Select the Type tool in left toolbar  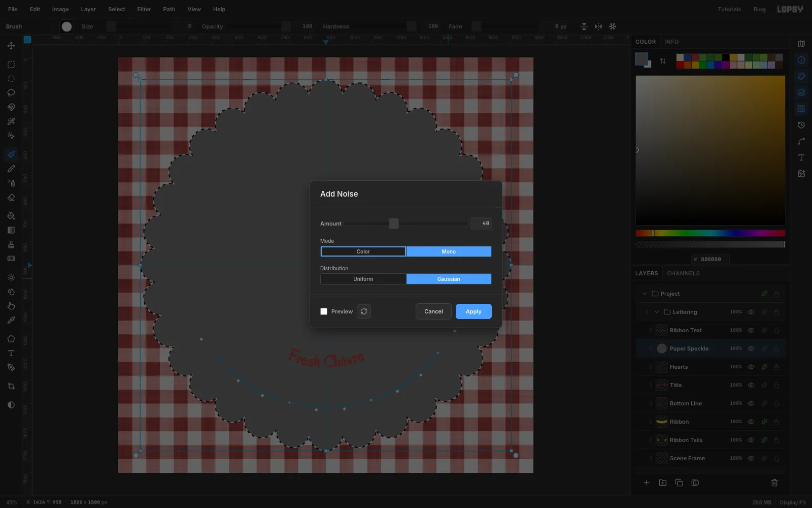point(11,353)
